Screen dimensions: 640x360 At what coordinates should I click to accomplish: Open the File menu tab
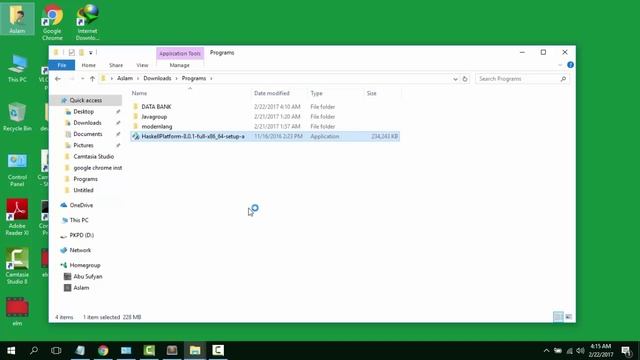[x=62, y=65]
